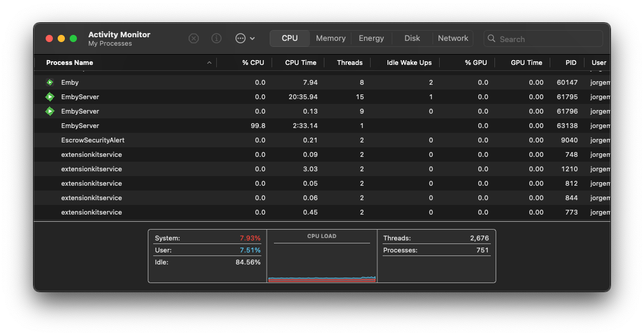Select the Emby process row name
This screenshot has width=644, height=336.
click(x=70, y=82)
